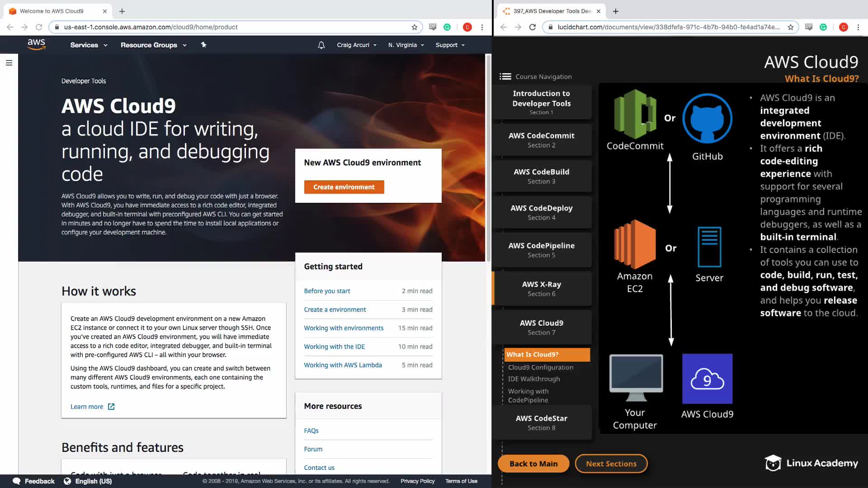Viewport: 868px width, 488px height.
Task: Open the notifications bell icon
Action: click(321, 45)
